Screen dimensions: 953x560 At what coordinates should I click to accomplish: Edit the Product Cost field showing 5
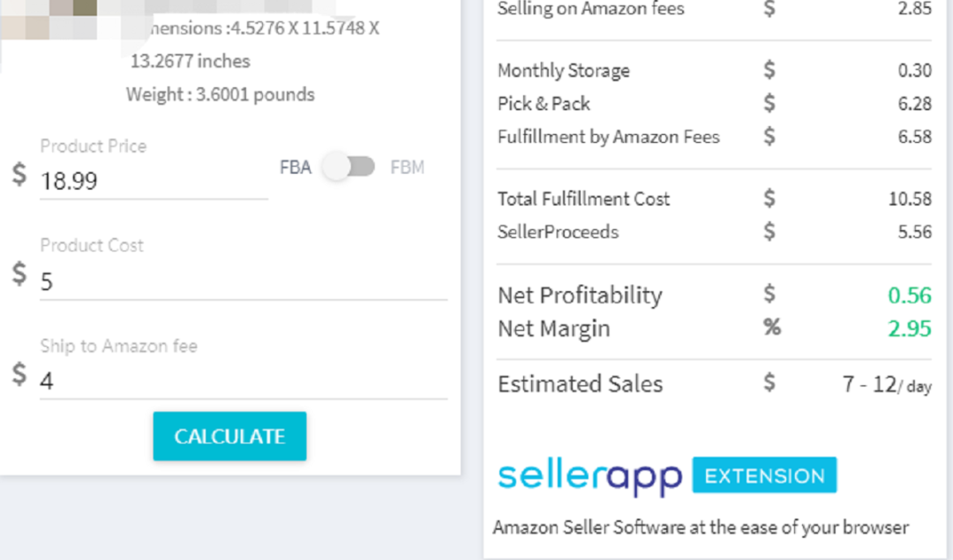(x=244, y=281)
